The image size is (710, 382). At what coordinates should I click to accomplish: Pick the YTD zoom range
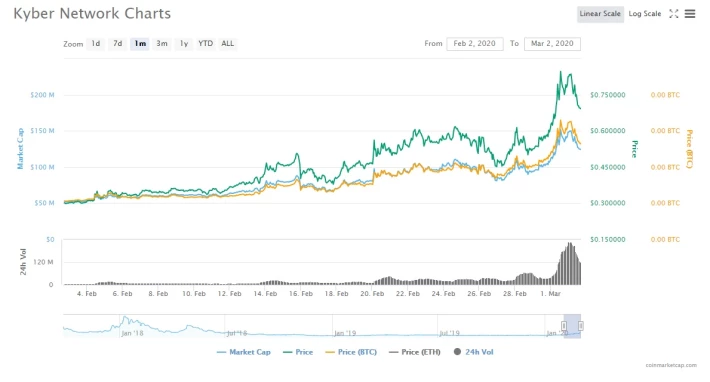206,43
